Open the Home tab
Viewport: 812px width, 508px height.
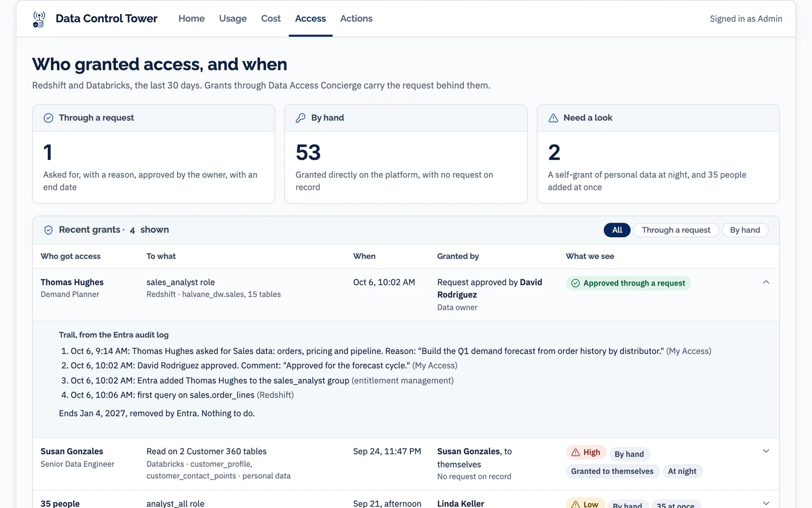click(191, 18)
